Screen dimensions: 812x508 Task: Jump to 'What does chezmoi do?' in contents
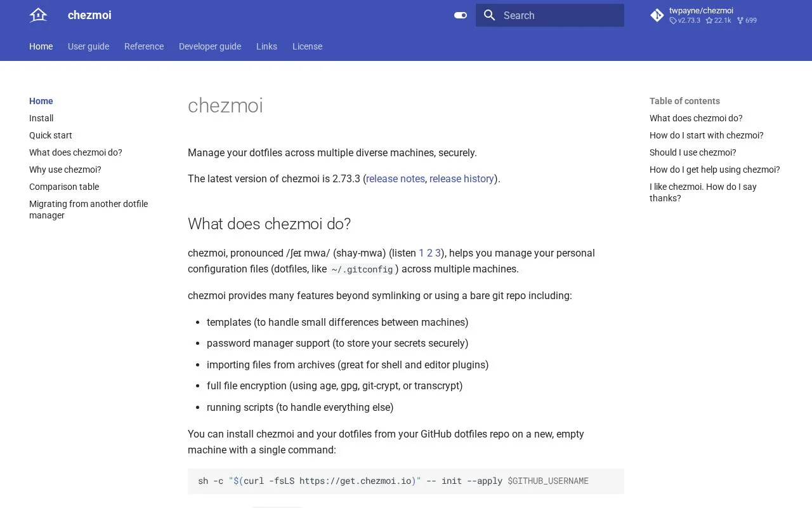click(x=696, y=118)
